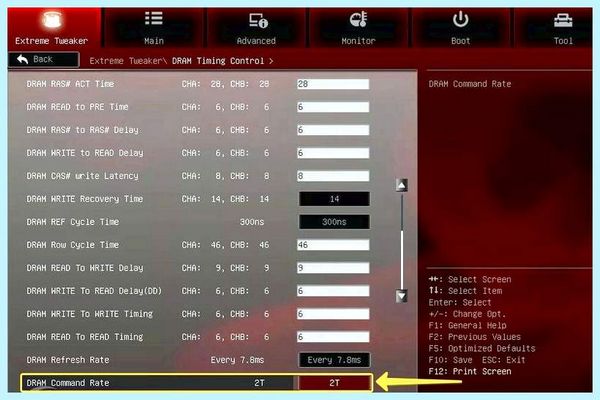Click the 300ns value beside DRAM REF Cycle Time
The image size is (600, 400).
click(x=252, y=222)
